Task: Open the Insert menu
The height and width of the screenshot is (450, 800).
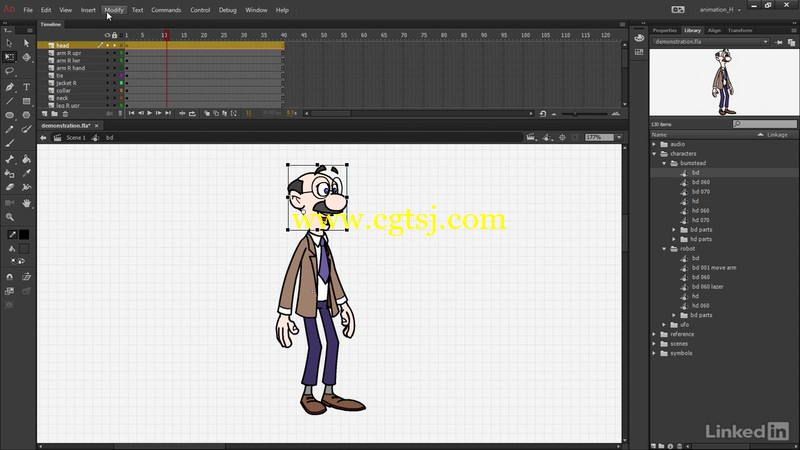Action: (x=88, y=10)
